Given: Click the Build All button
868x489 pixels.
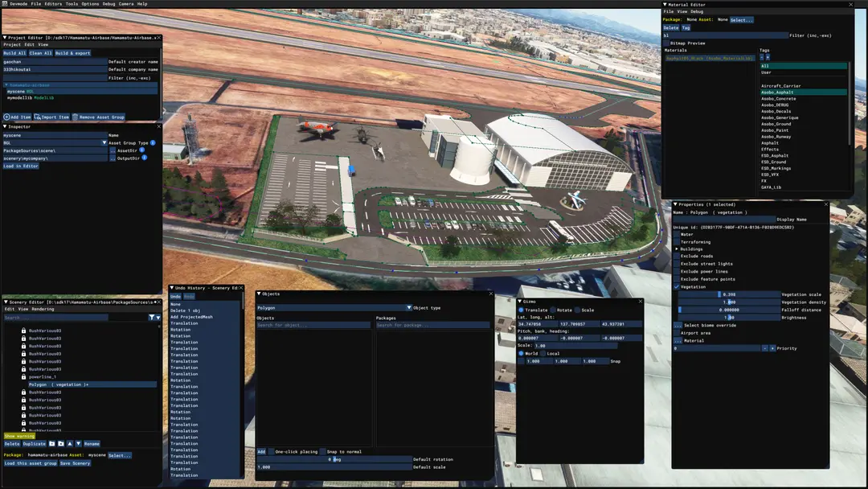Looking at the screenshot, I should pos(14,53).
